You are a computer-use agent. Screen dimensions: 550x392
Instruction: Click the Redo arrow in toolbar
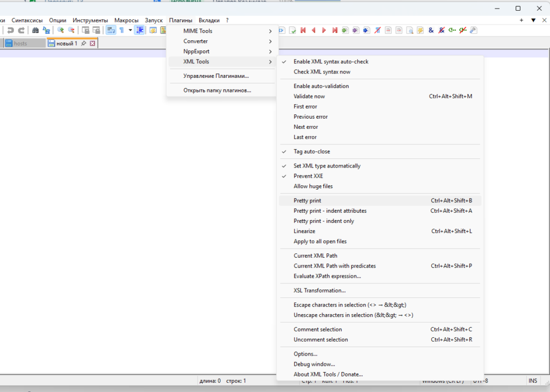click(x=21, y=30)
